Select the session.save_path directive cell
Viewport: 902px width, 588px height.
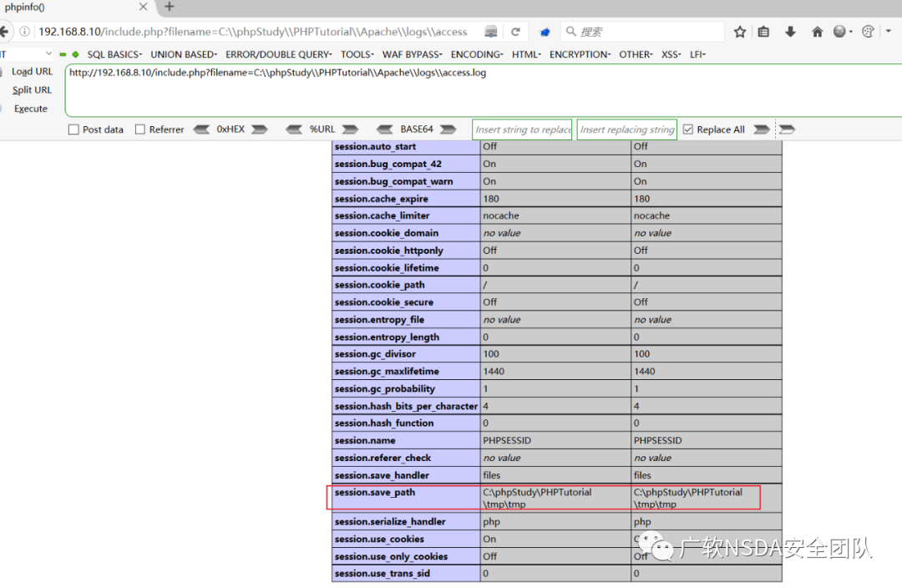[406, 498]
